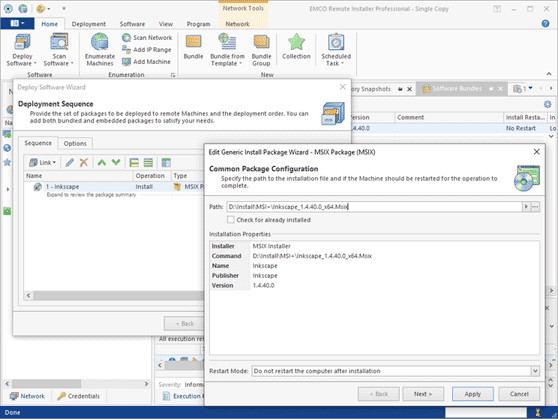Screen dimensions: 558x419
Task: Click the help question mark icon
Action: click(x=545, y=23)
